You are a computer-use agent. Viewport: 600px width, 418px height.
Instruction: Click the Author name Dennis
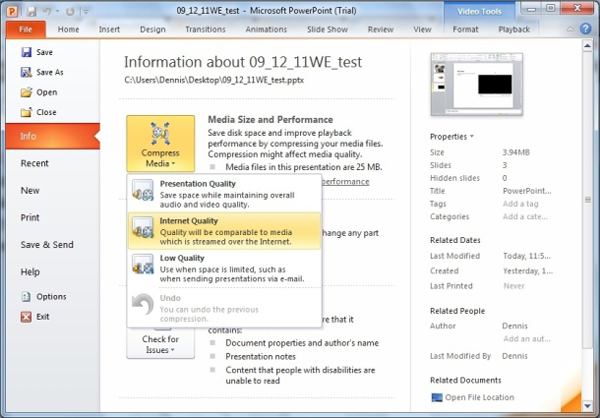[515, 326]
